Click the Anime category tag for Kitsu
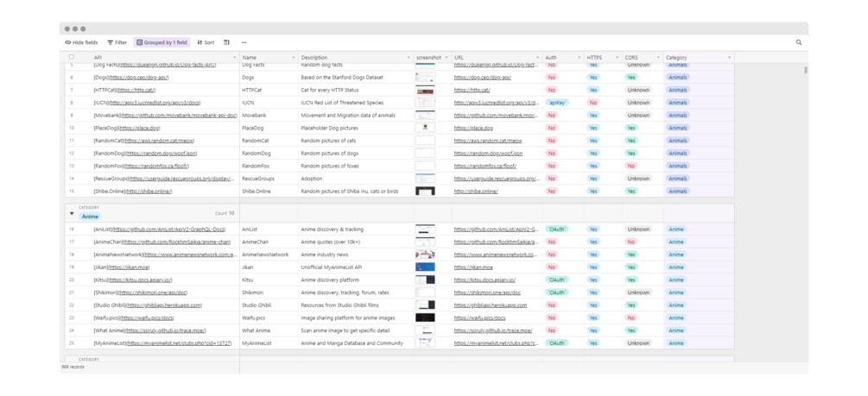 click(x=676, y=280)
